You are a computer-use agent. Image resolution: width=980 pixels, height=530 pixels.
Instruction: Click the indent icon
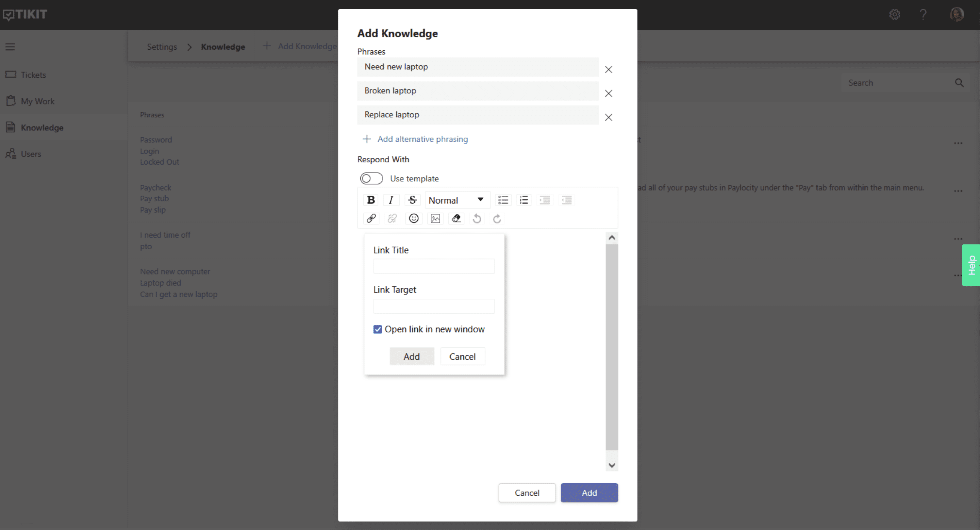point(545,200)
